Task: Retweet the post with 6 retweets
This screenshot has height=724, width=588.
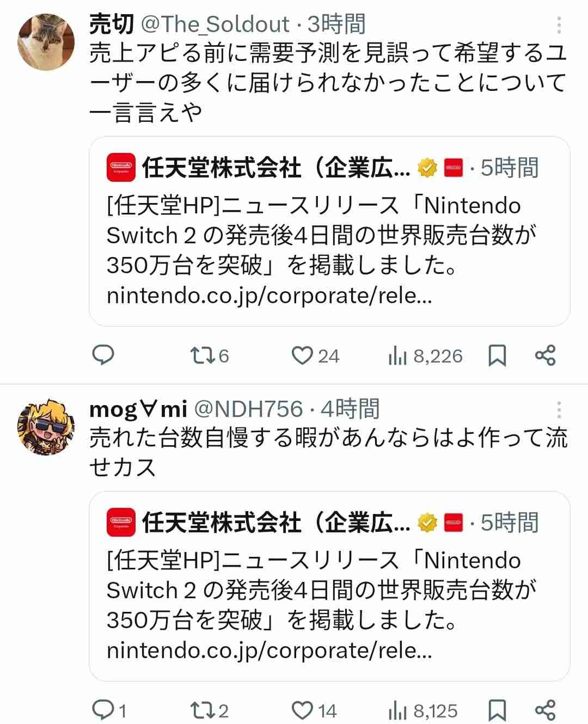Action: pos(209,356)
